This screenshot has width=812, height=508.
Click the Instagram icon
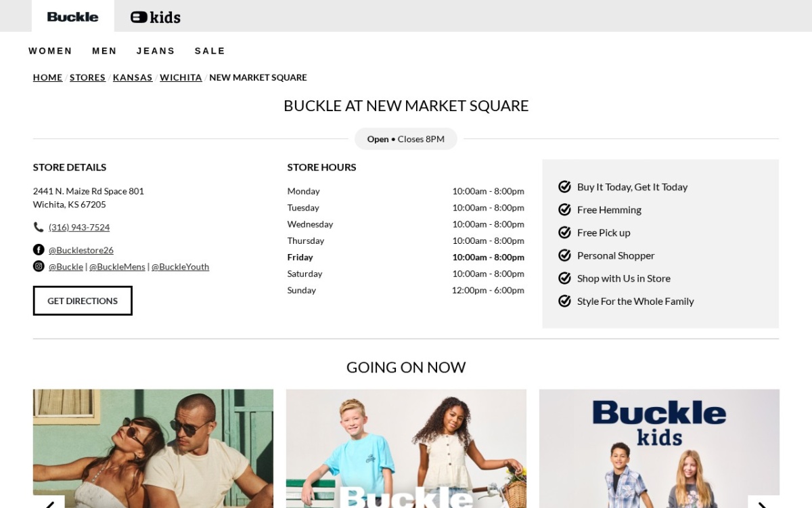coord(39,266)
